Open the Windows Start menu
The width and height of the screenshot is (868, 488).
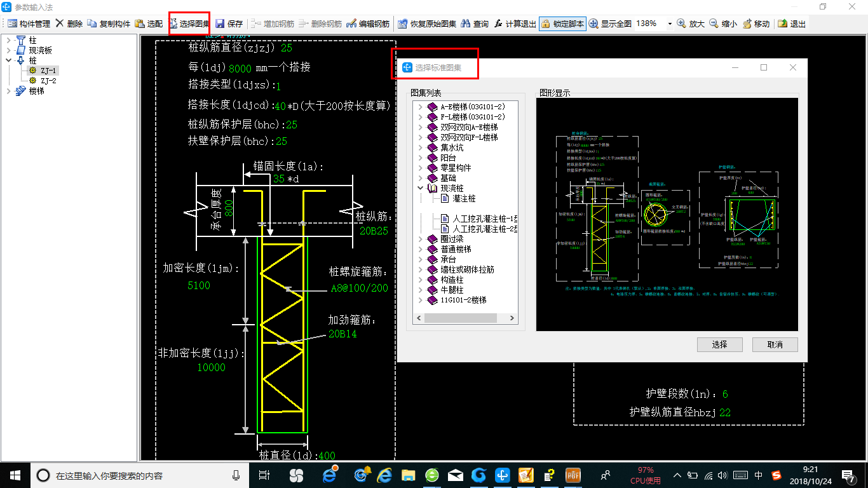[15, 475]
